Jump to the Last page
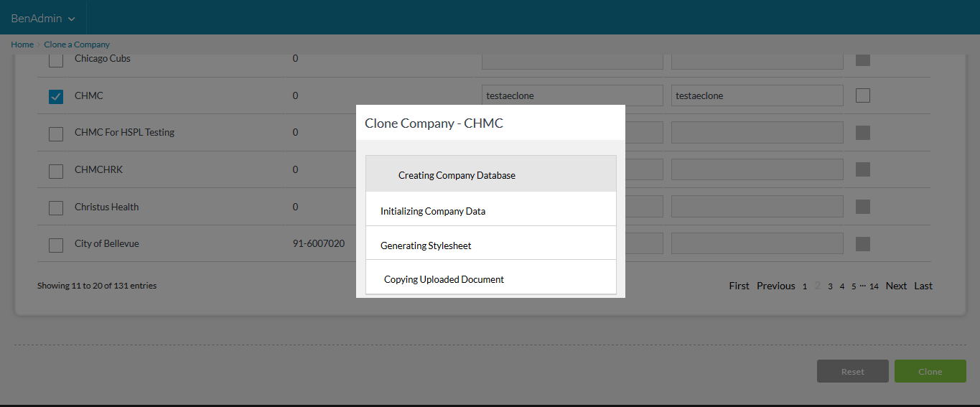Image resolution: width=980 pixels, height=407 pixels. [x=923, y=286]
